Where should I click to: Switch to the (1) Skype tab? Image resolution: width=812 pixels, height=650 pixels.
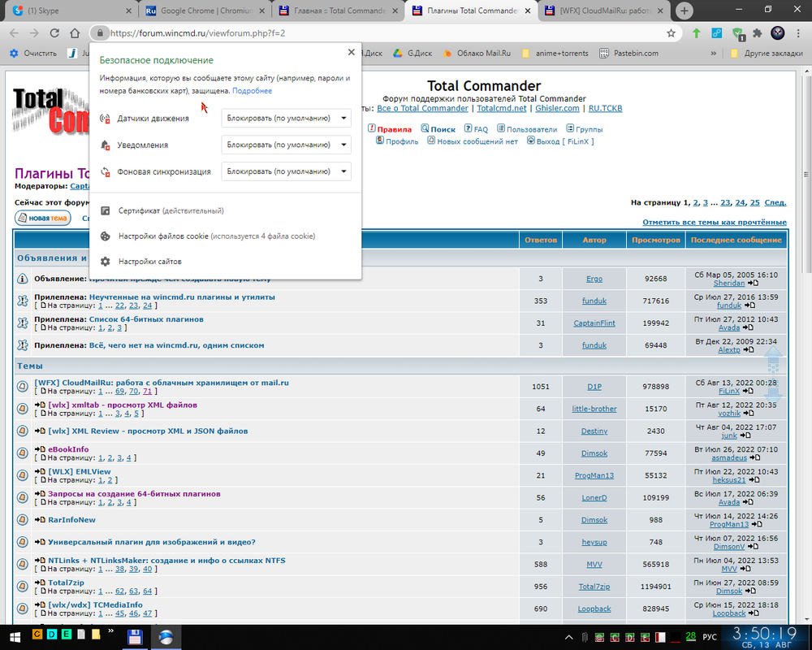coord(72,11)
